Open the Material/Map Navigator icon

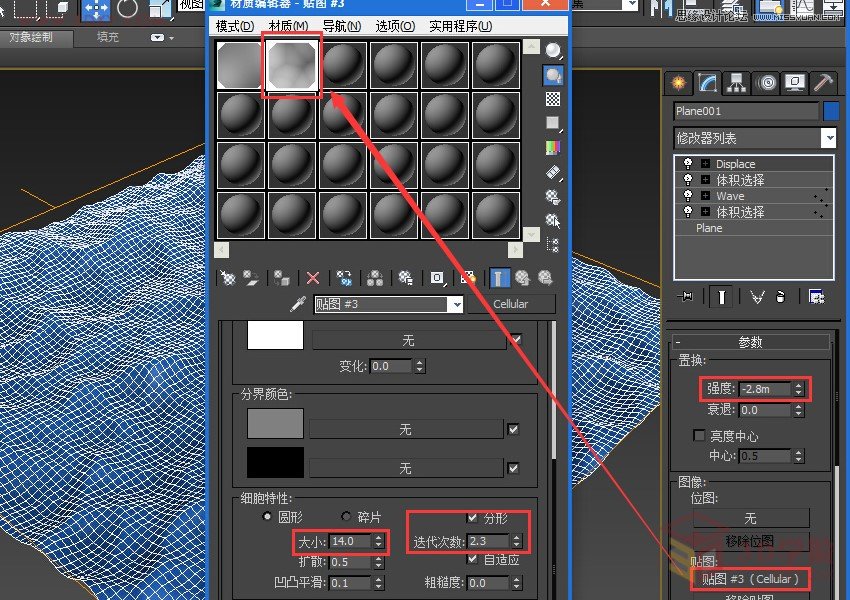553,244
